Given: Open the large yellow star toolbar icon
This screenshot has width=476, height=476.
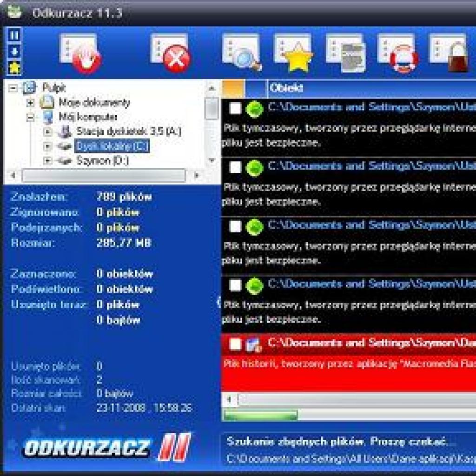Looking at the screenshot, I should click(x=293, y=53).
